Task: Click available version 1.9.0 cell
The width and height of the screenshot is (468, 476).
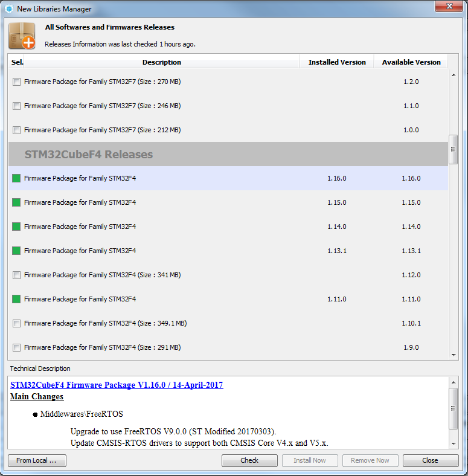Action: (411, 347)
